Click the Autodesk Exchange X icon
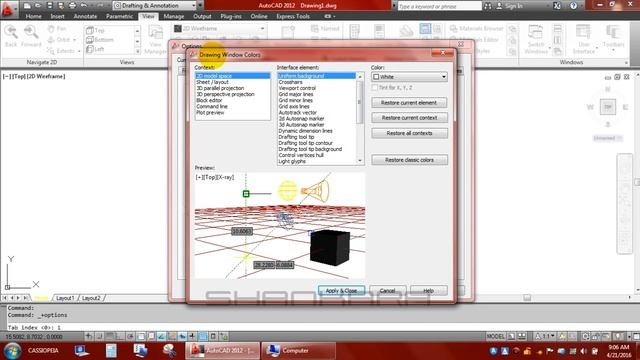640x360 pixels. click(557, 6)
